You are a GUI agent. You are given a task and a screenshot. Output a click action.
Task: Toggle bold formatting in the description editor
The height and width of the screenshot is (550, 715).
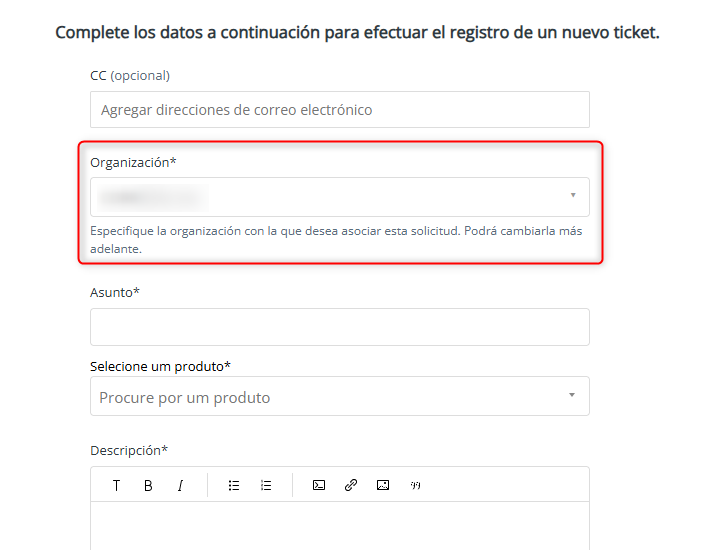point(148,485)
